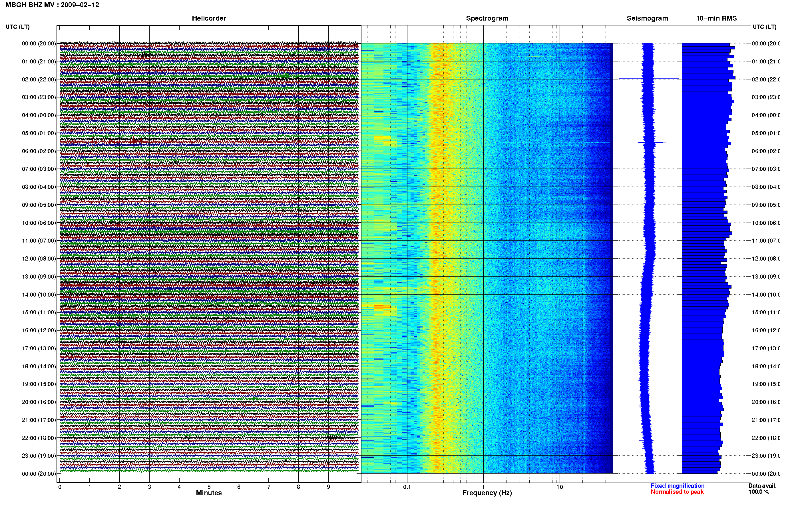Click helicorder time label "13:00 (09:00)"
The image size is (812, 508).
tap(39, 277)
